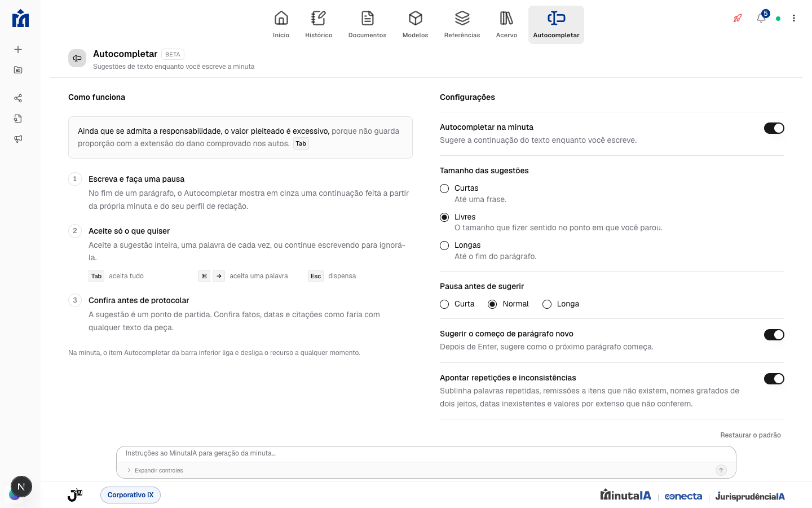812x508 pixels.
Task: Click the MinutaIA logo in the footer
Action: click(x=626, y=495)
